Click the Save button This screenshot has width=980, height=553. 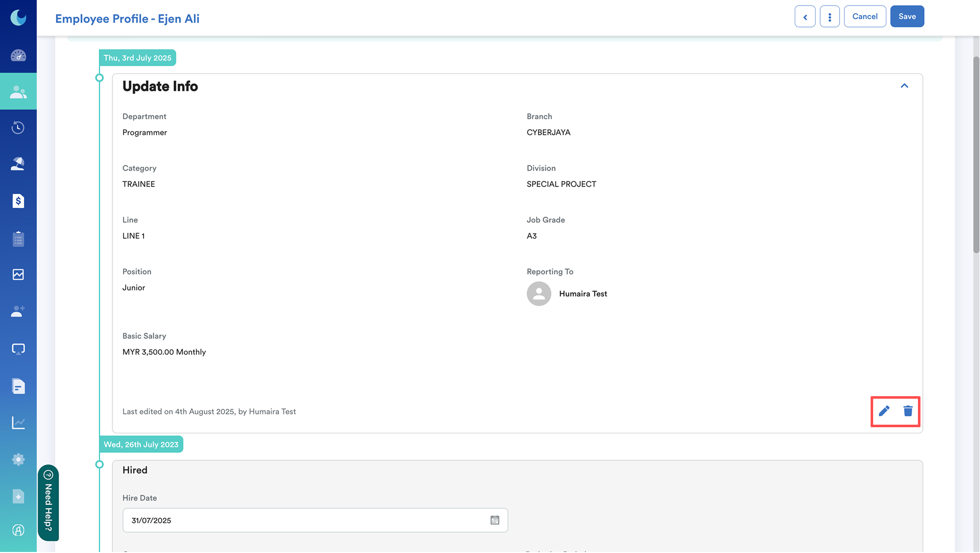point(907,17)
